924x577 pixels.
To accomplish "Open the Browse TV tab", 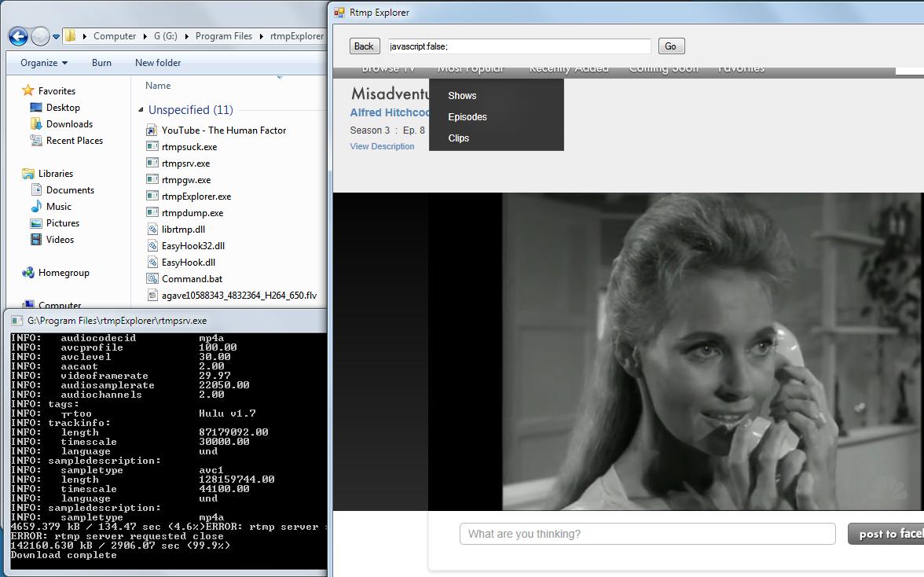I will [388, 69].
